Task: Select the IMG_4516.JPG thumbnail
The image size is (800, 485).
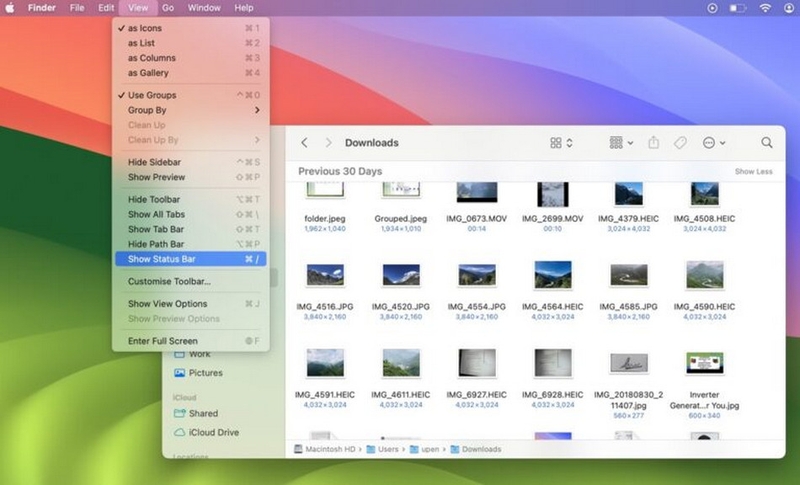Action: point(325,275)
